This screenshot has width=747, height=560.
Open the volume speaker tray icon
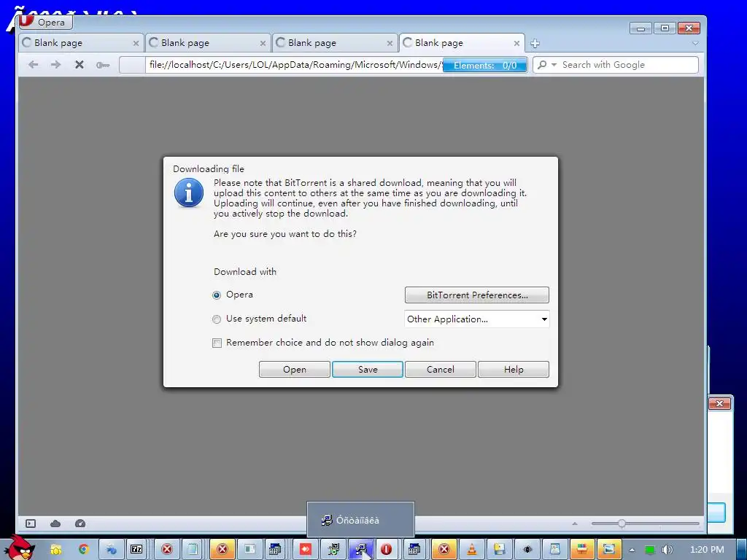pyautogui.click(x=667, y=550)
